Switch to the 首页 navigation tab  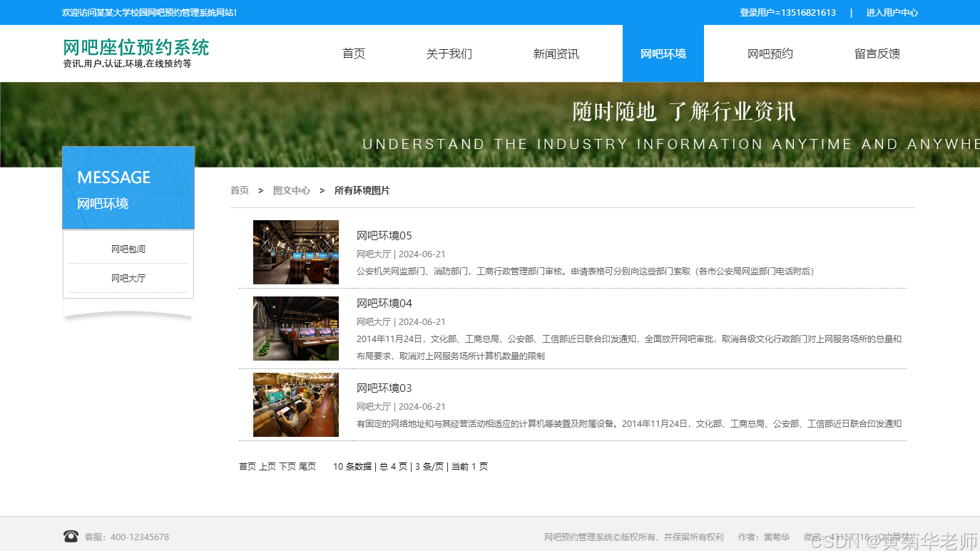pos(353,53)
